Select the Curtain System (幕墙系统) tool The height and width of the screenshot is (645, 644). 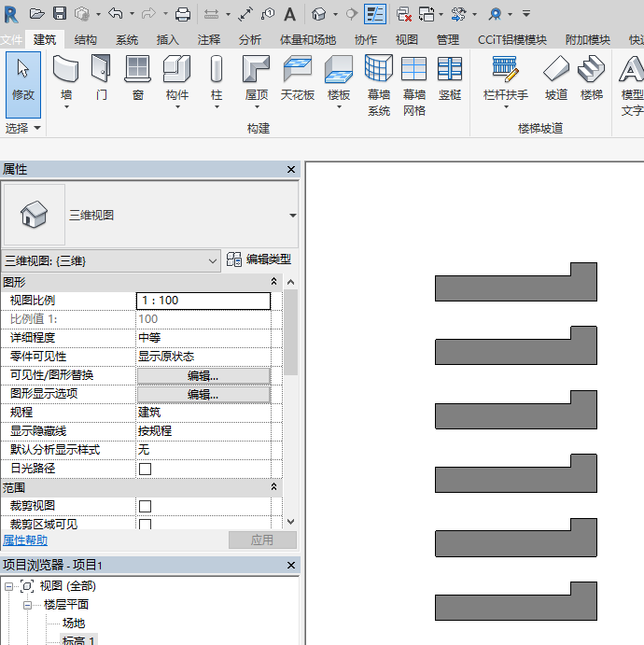pyautogui.click(x=379, y=86)
